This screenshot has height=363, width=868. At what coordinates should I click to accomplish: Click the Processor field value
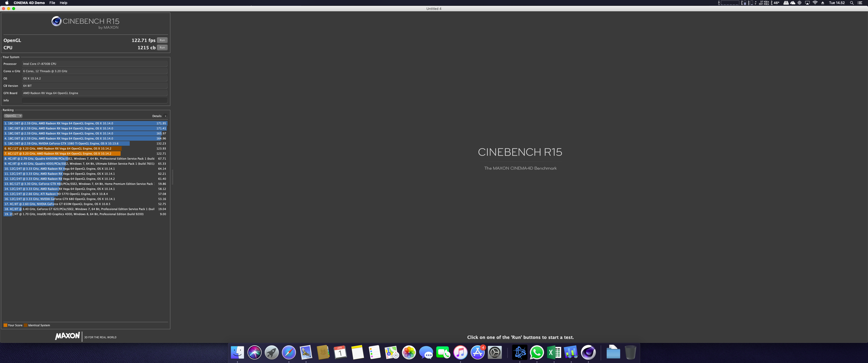(95, 64)
